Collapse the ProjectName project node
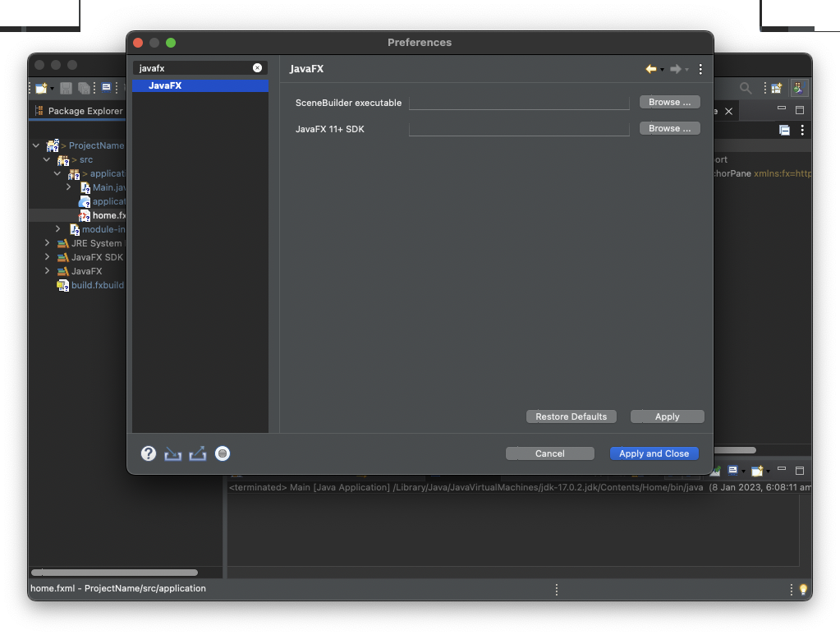This screenshot has height=635, width=840. click(36, 145)
